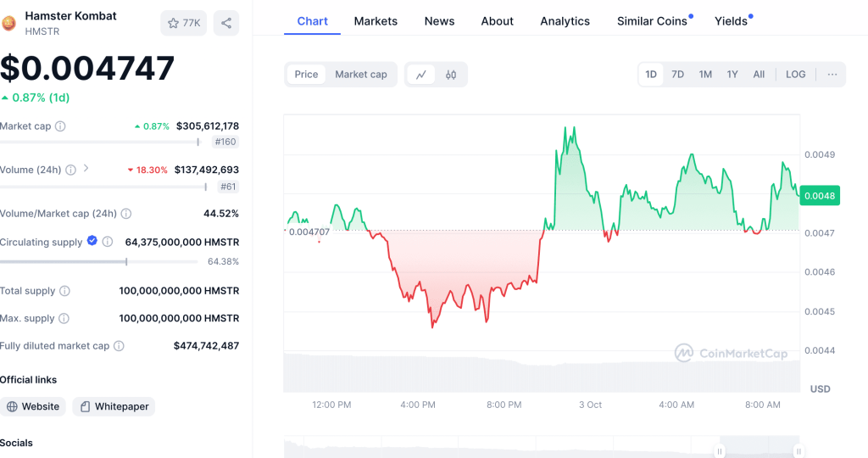
Task: Switch to the Chart tab
Action: [x=312, y=21]
